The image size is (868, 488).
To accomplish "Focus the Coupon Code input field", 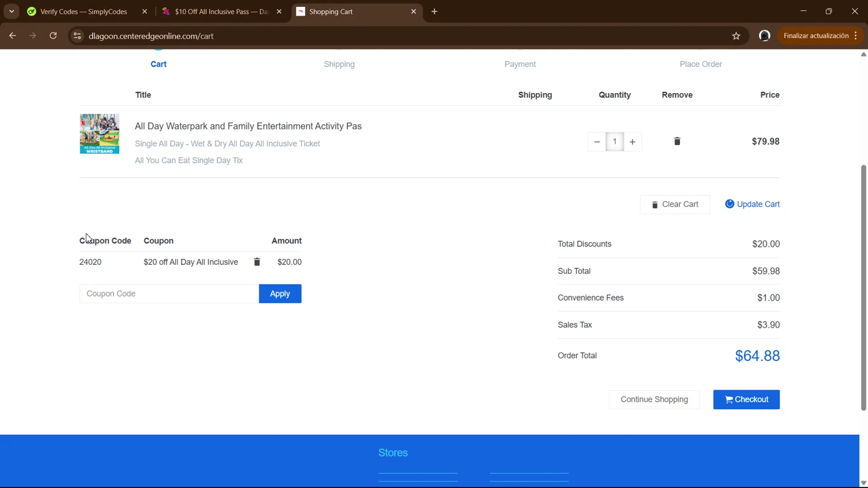I will 169,294.
